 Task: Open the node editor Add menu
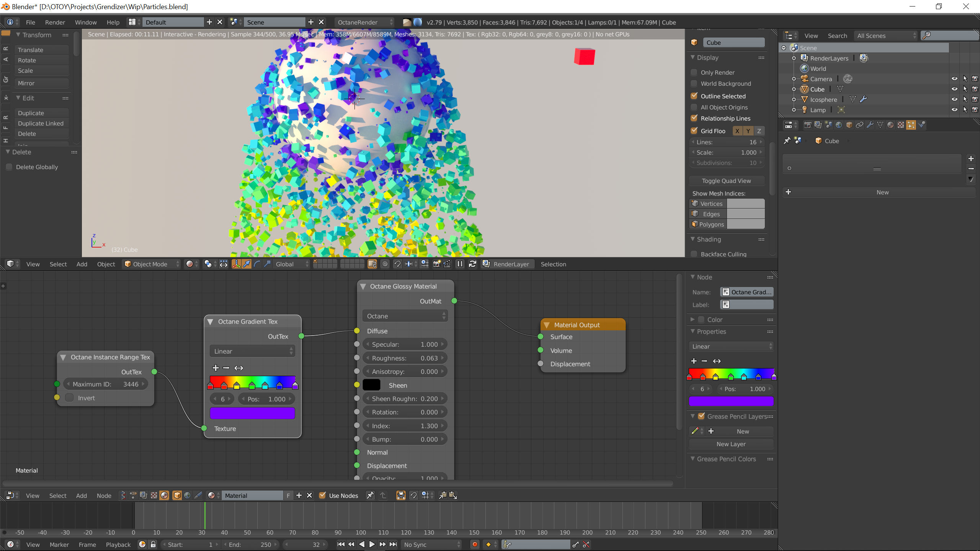81,496
